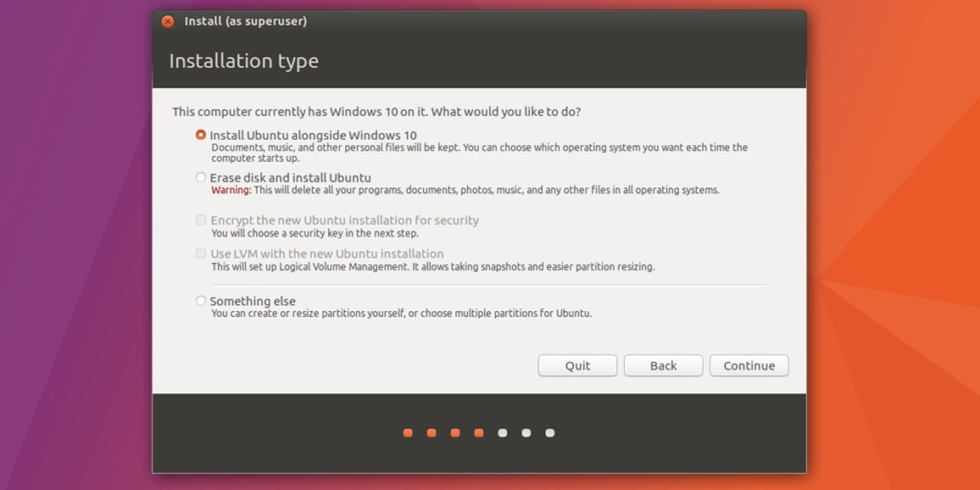
Task: Click the security key description text
Action: (x=315, y=233)
